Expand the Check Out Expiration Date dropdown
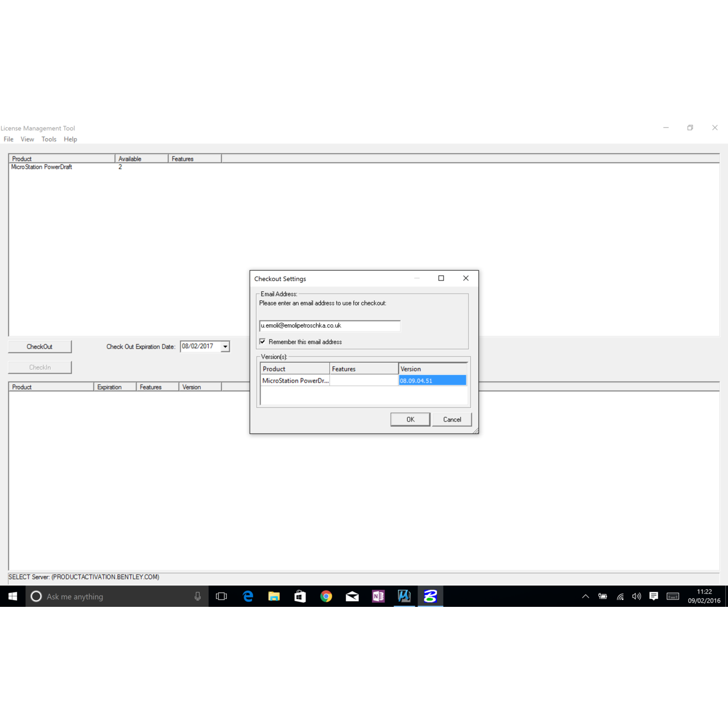Viewport: 728px width, 728px height. 225,346
